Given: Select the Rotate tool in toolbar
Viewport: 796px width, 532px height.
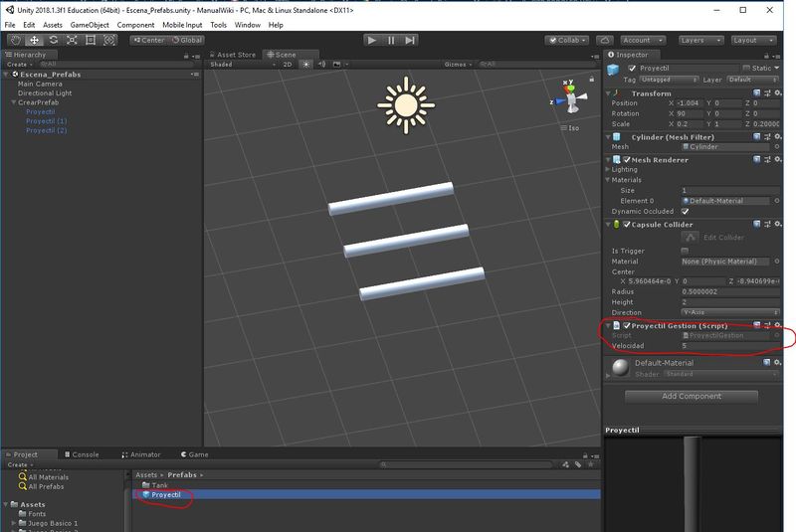Looking at the screenshot, I should click(x=54, y=40).
